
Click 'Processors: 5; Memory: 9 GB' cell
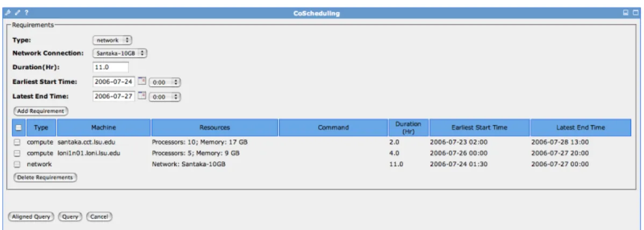(x=196, y=153)
